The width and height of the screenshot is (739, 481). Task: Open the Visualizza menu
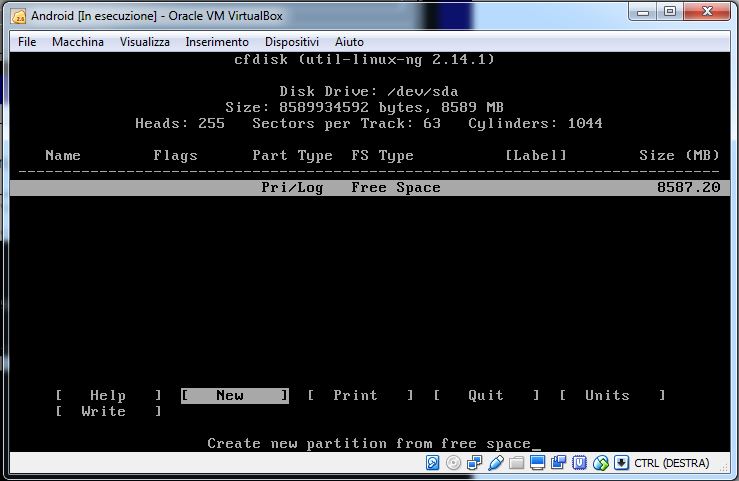tap(145, 42)
